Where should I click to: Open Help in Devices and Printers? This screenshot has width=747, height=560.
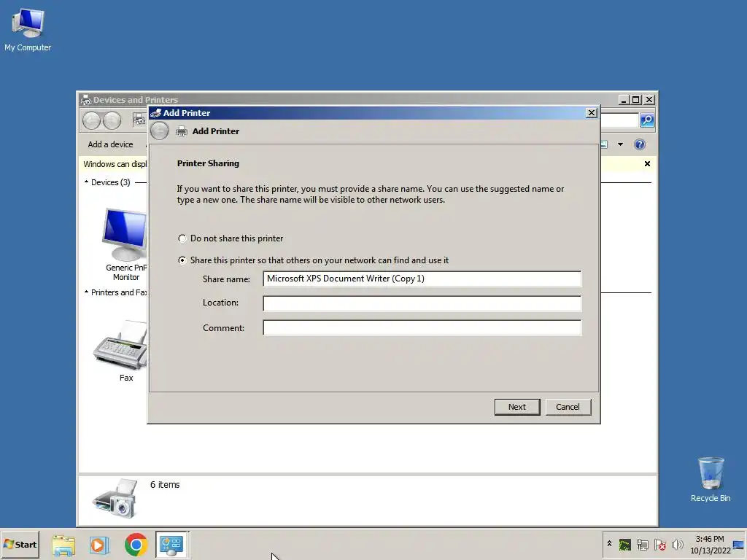[x=640, y=144]
